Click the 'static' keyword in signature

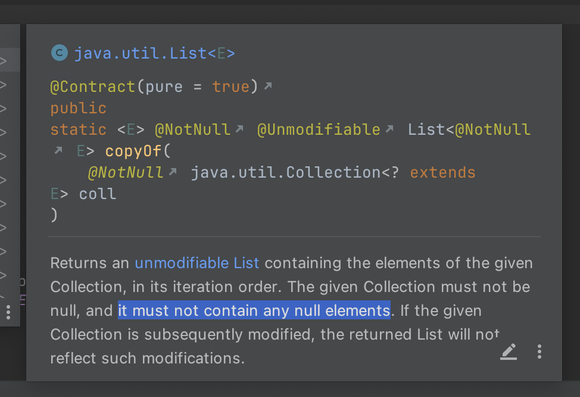tap(78, 130)
